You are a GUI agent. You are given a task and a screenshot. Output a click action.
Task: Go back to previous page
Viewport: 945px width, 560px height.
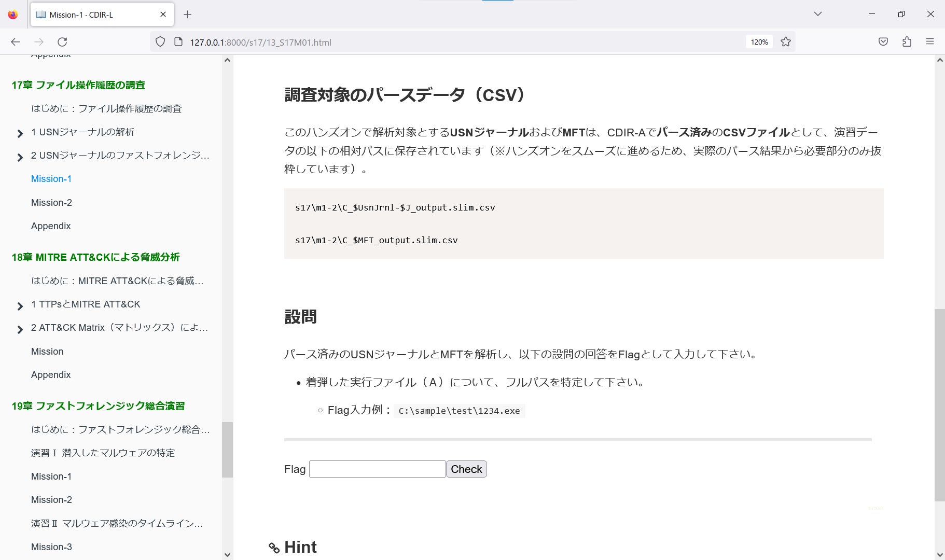click(x=16, y=42)
